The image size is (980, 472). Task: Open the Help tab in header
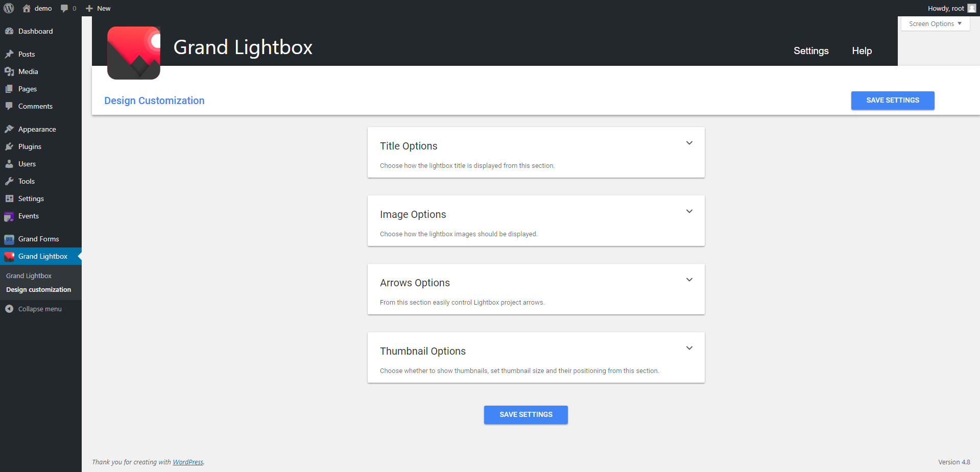[862, 51]
